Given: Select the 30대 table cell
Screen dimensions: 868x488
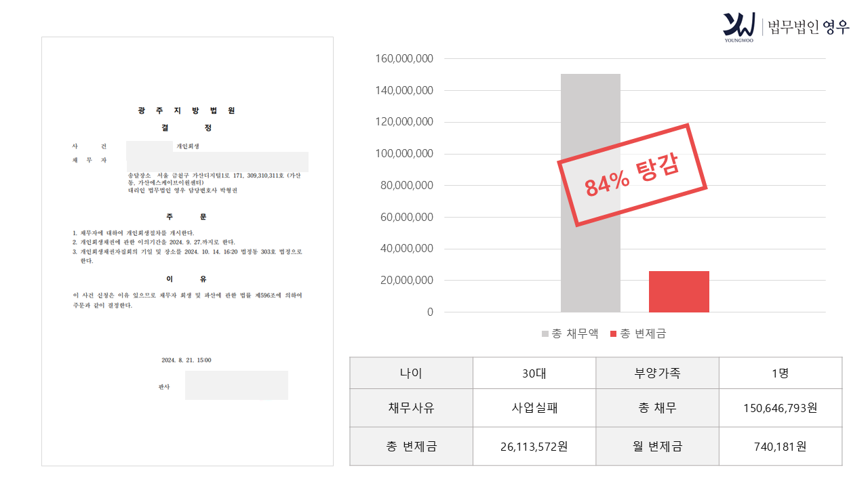Looking at the screenshot, I should tap(534, 373).
